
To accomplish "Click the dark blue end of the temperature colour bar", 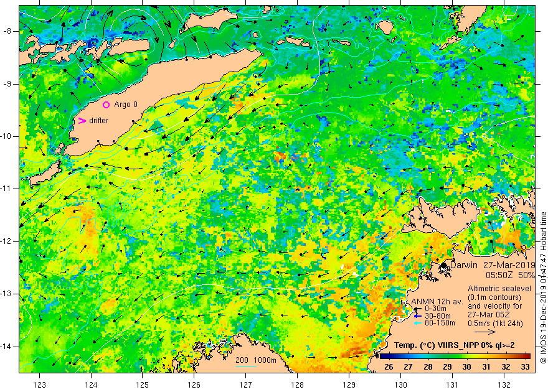I will (383, 357).
